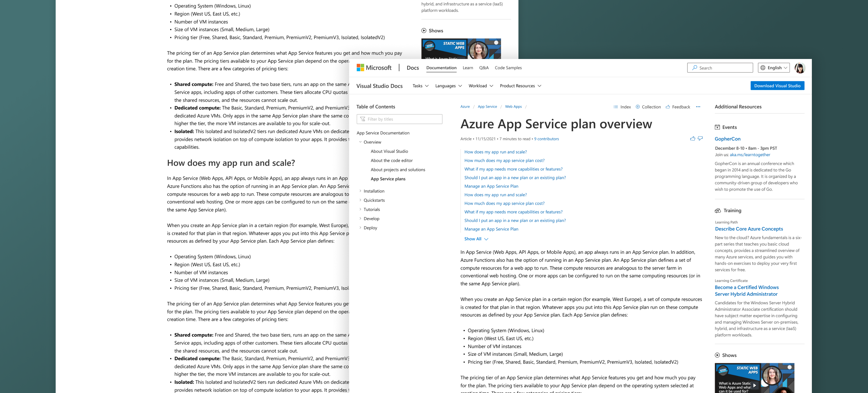Click the Training icon in Additional Resources
The height and width of the screenshot is (393, 868).
click(x=718, y=210)
